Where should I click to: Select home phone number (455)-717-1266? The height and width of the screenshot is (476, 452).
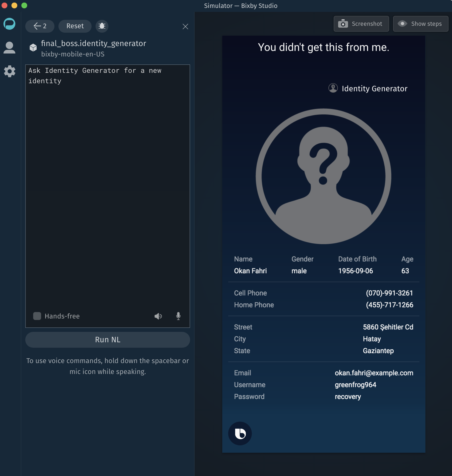point(389,305)
